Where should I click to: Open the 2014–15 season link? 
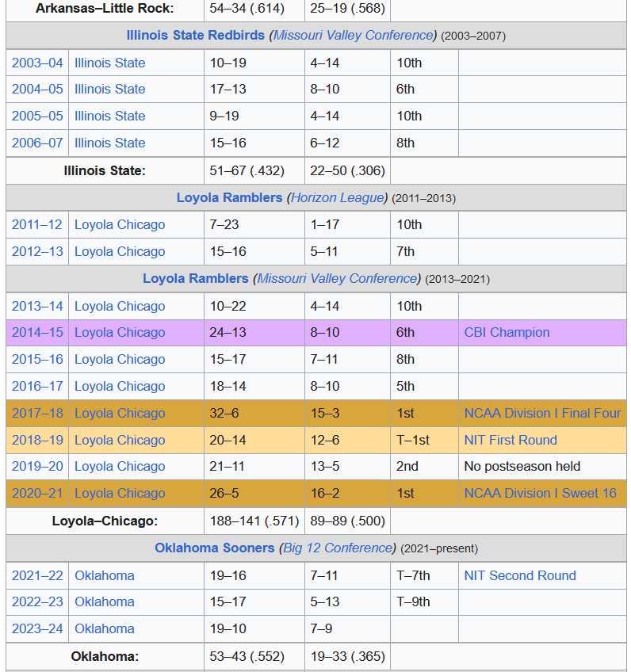click(37, 333)
